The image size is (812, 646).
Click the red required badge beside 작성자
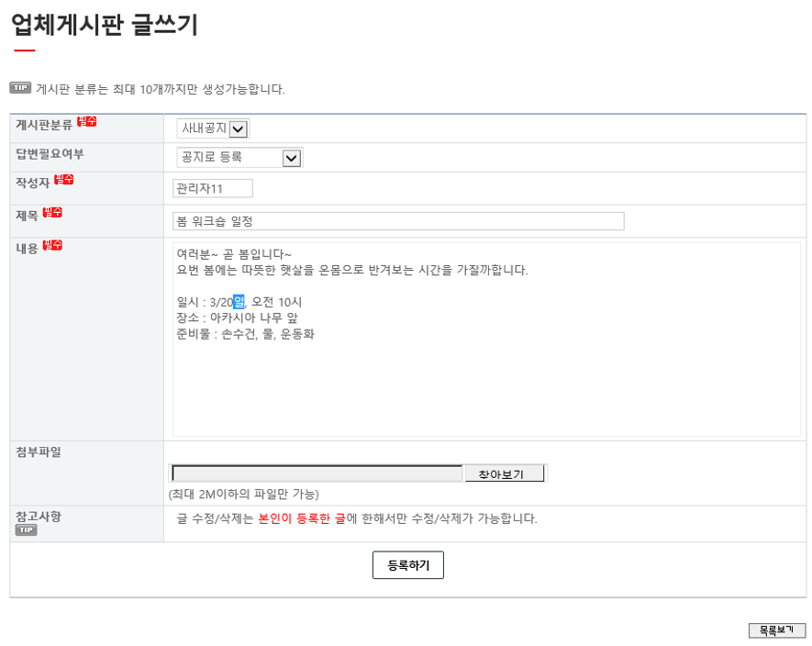[63, 180]
